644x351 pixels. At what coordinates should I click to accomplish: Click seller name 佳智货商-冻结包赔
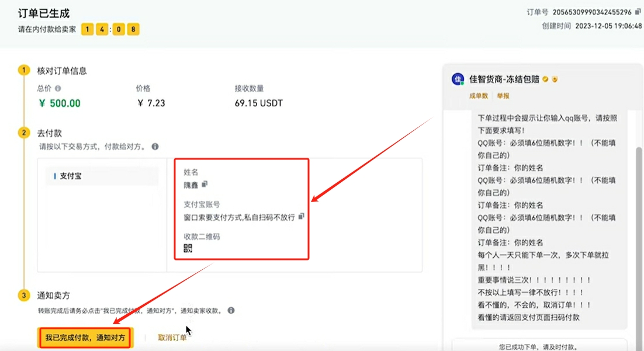click(504, 79)
